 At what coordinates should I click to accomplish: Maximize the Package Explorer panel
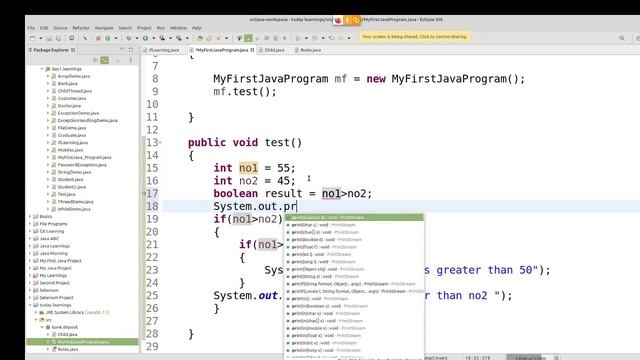click(x=131, y=49)
